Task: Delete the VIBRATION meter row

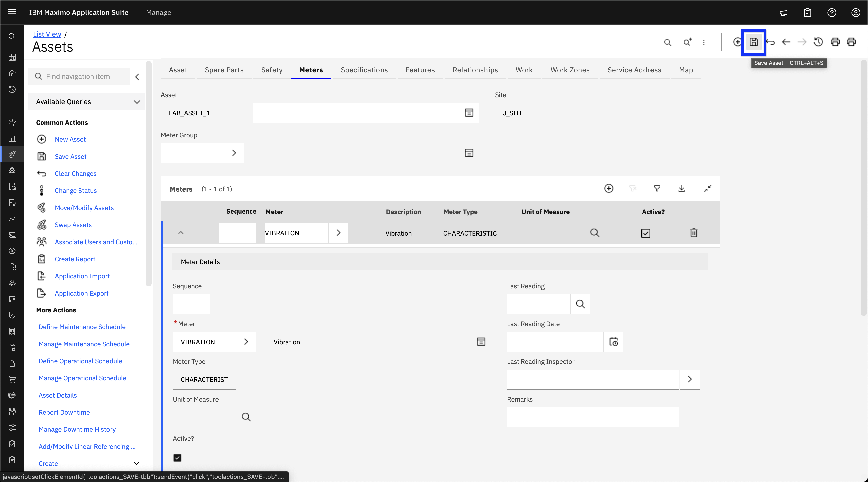Action: [x=693, y=233]
